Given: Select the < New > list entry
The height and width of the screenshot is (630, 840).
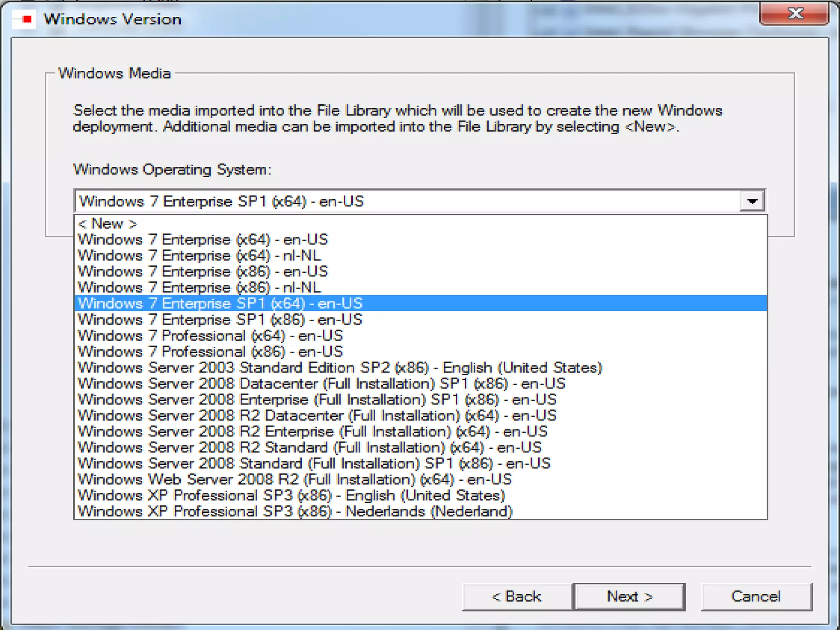Looking at the screenshot, I should [x=420, y=224].
